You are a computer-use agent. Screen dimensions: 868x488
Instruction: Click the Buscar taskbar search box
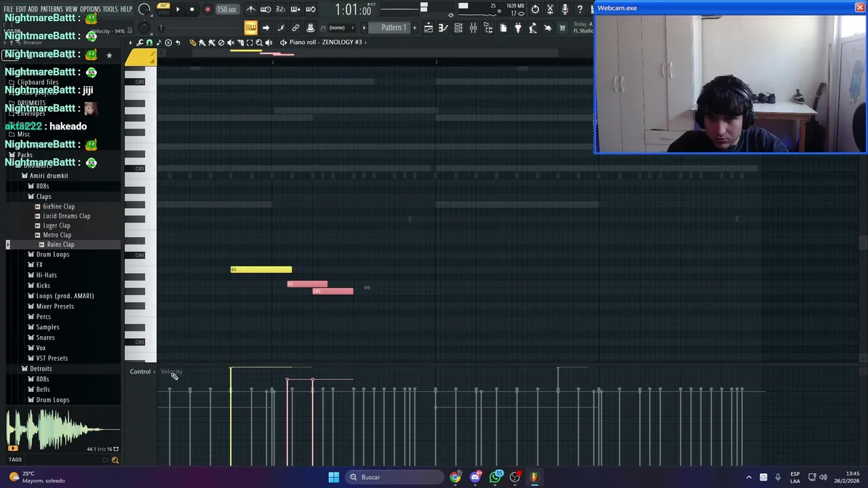click(395, 477)
